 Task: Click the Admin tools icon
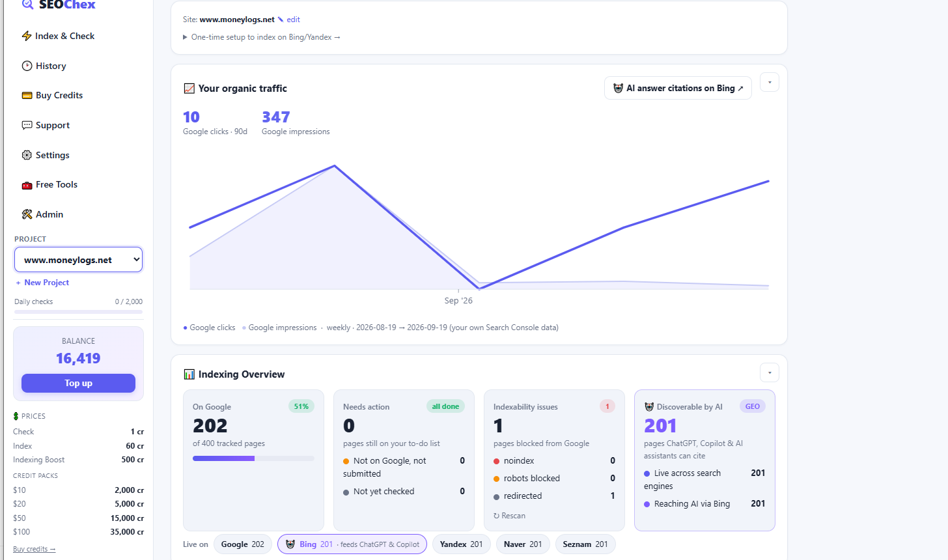pyautogui.click(x=27, y=214)
